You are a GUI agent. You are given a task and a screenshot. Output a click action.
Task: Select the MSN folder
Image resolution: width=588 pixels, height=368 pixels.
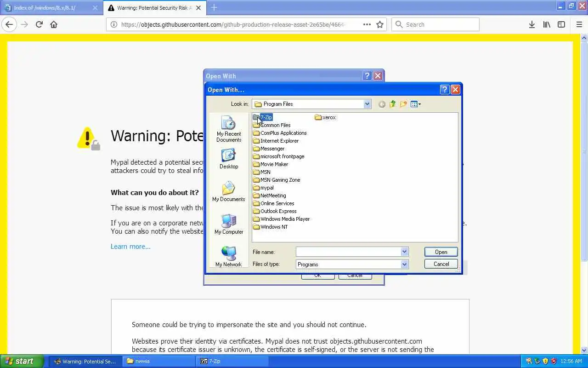click(x=262, y=172)
